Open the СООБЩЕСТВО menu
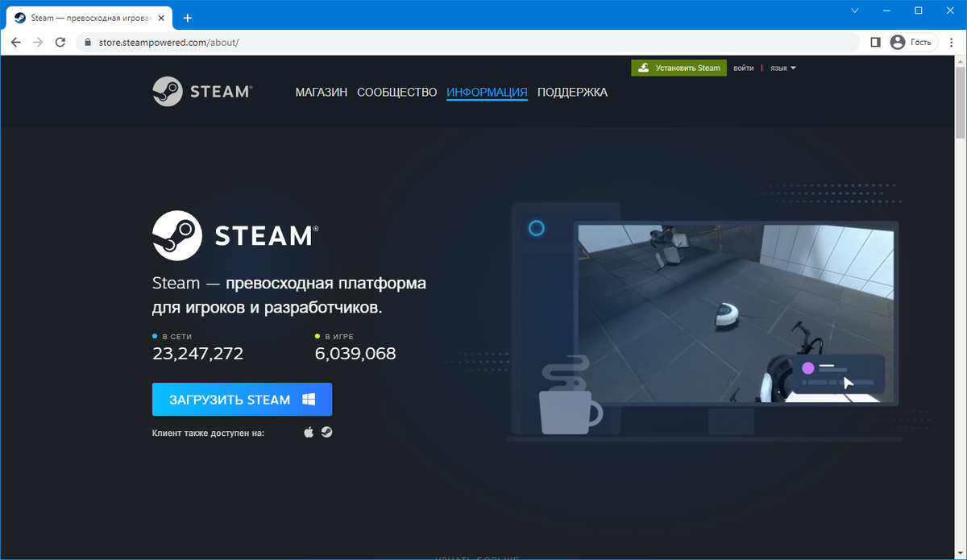 click(x=397, y=92)
